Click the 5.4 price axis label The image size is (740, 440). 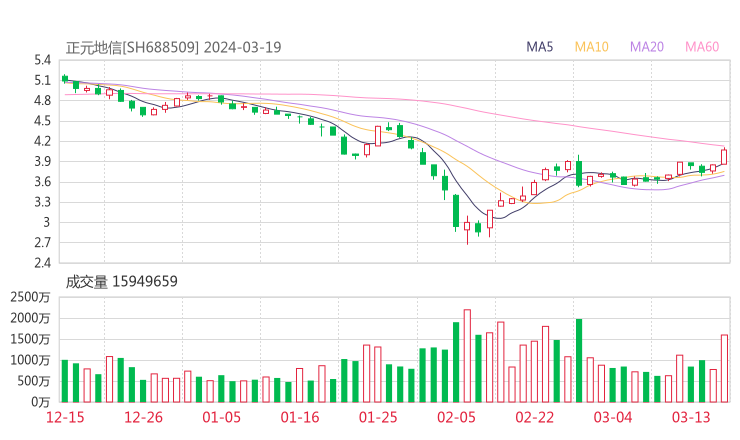coord(42,60)
